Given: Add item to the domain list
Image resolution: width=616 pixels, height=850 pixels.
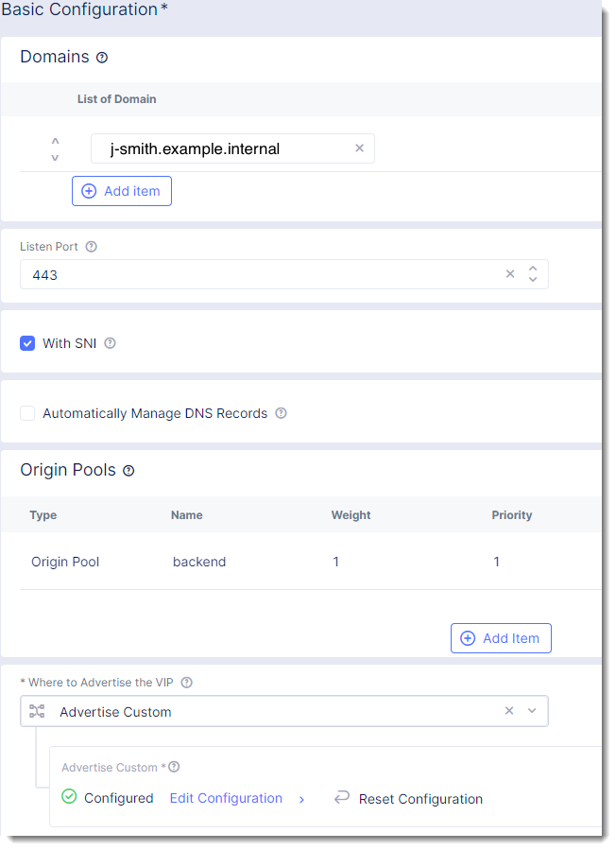Looking at the screenshot, I should click(x=122, y=191).
